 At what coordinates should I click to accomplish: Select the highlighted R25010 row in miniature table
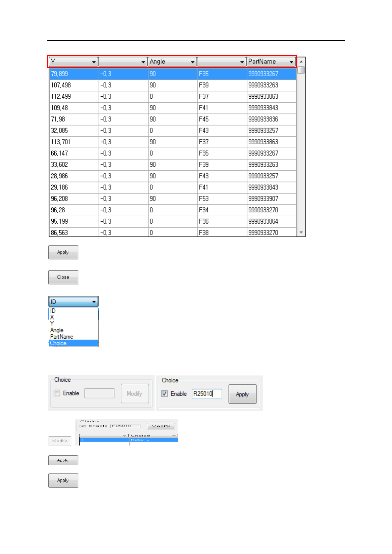129,440
